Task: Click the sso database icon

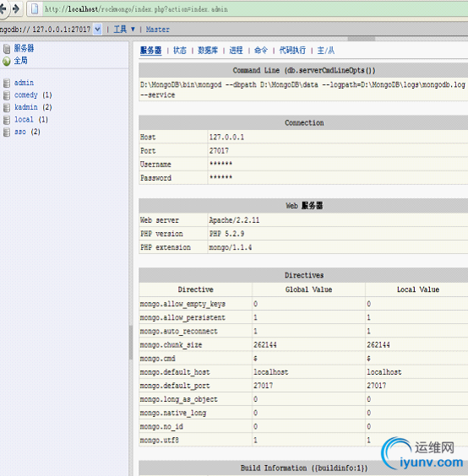Action: point(7,132)
